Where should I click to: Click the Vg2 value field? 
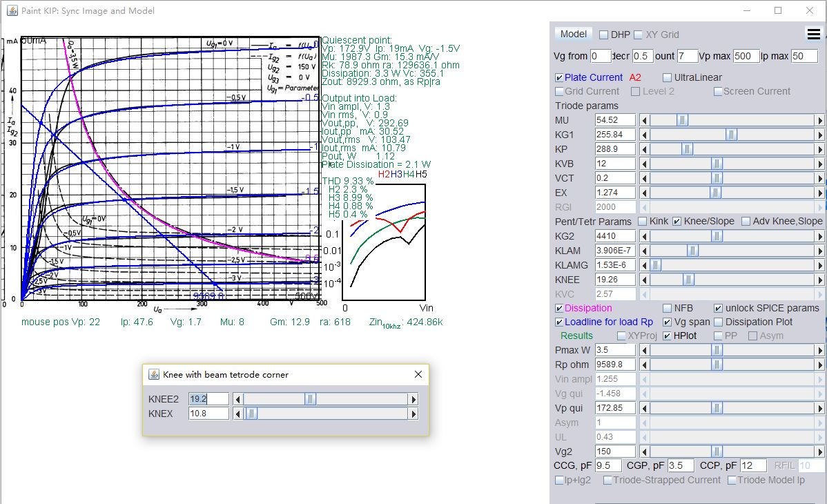[615, 452]
